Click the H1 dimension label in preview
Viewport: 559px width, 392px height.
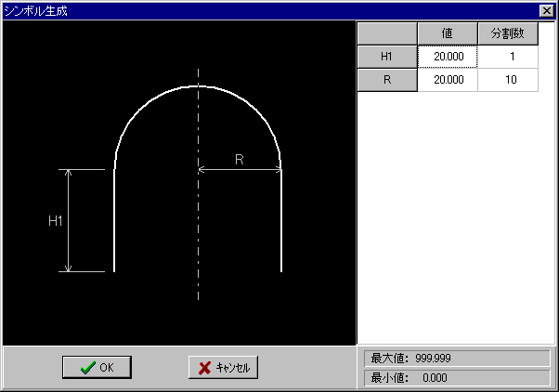pos(56,221)
